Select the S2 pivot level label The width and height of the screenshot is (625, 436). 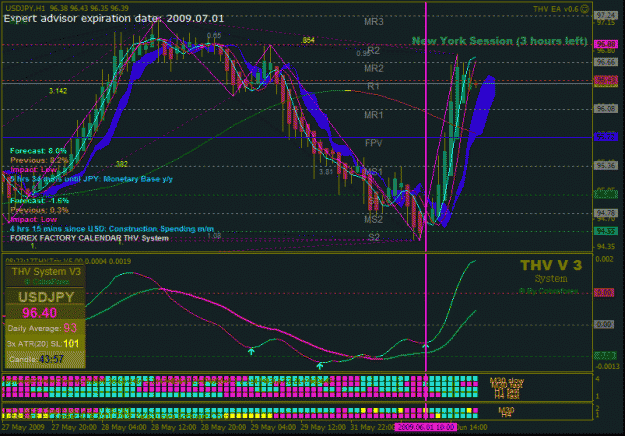click(x=373, y=238)
